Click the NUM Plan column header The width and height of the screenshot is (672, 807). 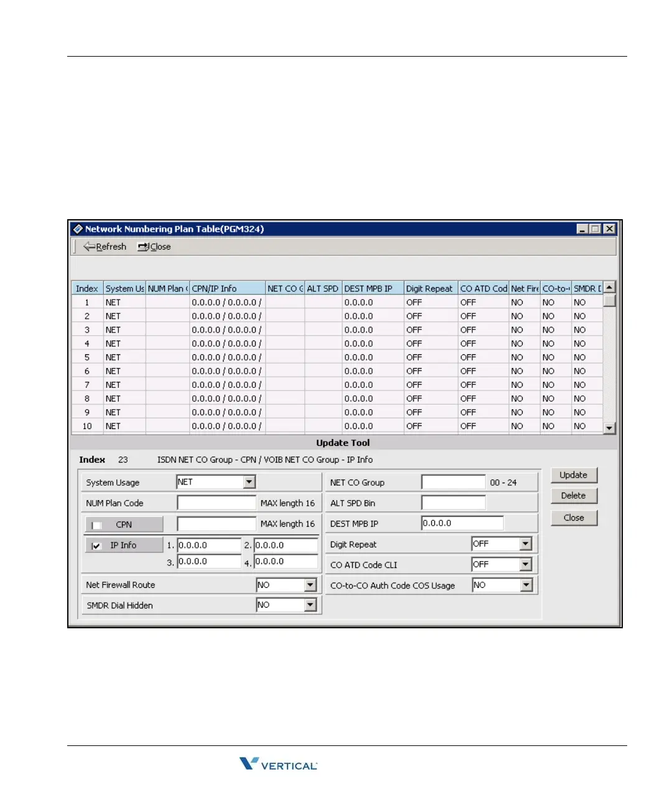168,288
